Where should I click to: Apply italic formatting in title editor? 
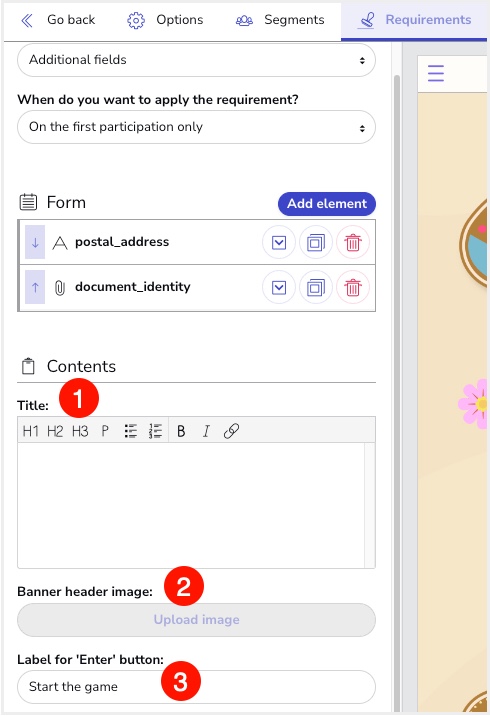coord(206,431)
